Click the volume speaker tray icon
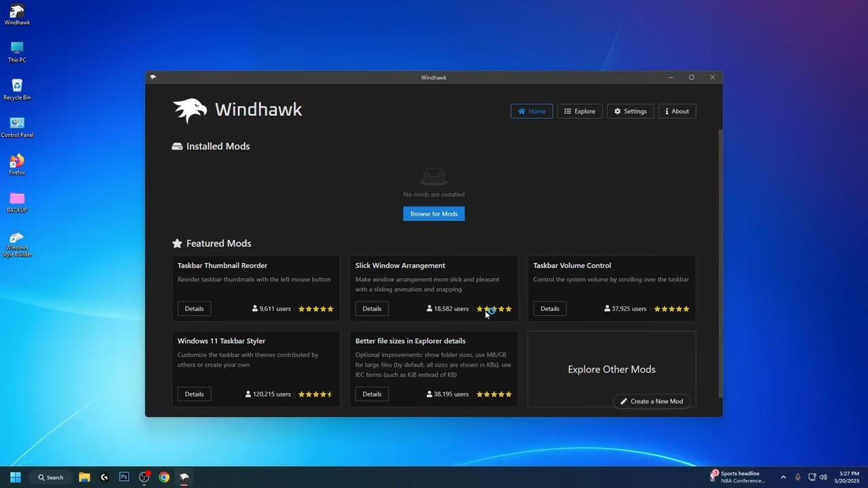Viewport: 868px width, 488px height. [x=823, y=477]
